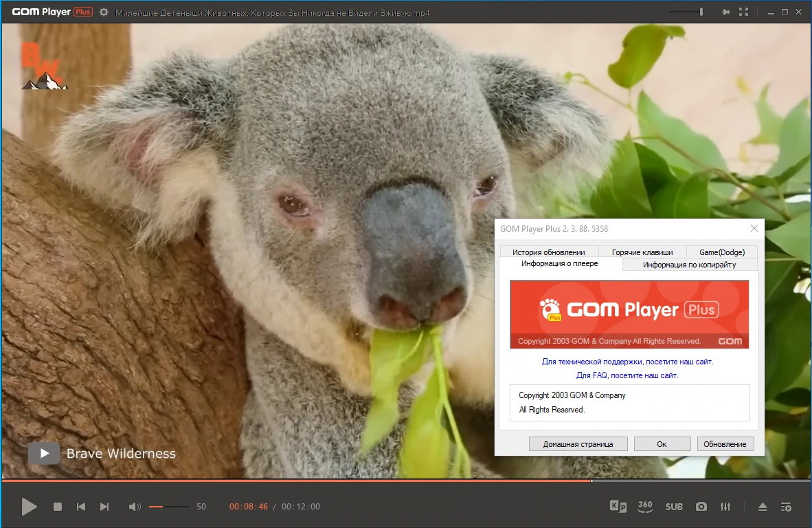The width and height of the screenshot is (812, 528).
Task: Click the technical support site link
Action: tap(628, 362)
